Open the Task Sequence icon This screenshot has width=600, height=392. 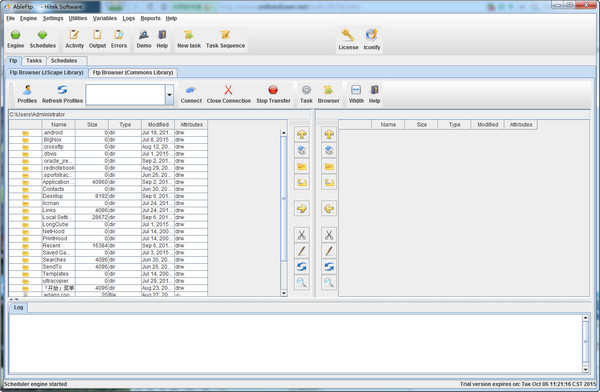(225, 39)
